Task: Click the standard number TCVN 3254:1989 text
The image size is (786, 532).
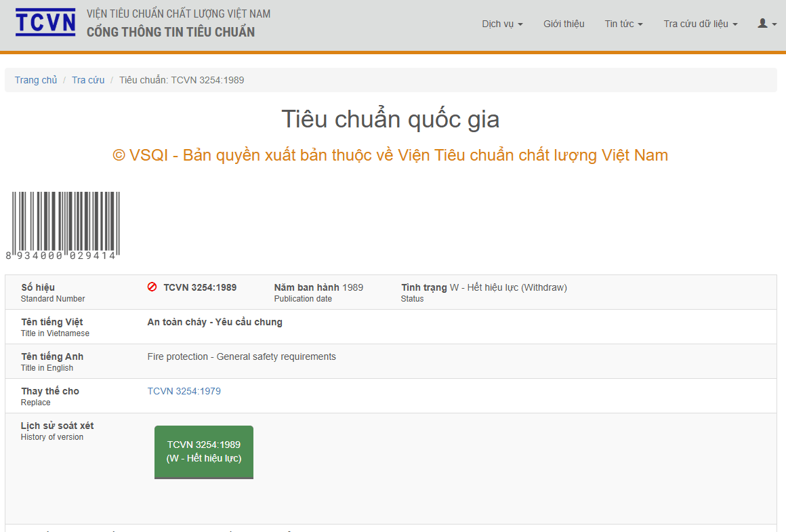Action: point(200,287)
